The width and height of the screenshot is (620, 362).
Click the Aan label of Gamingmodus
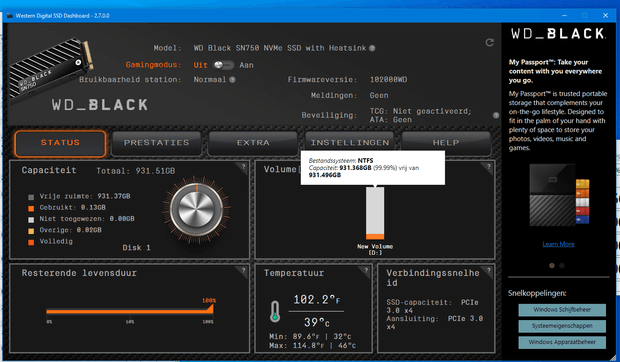[246, 65]
